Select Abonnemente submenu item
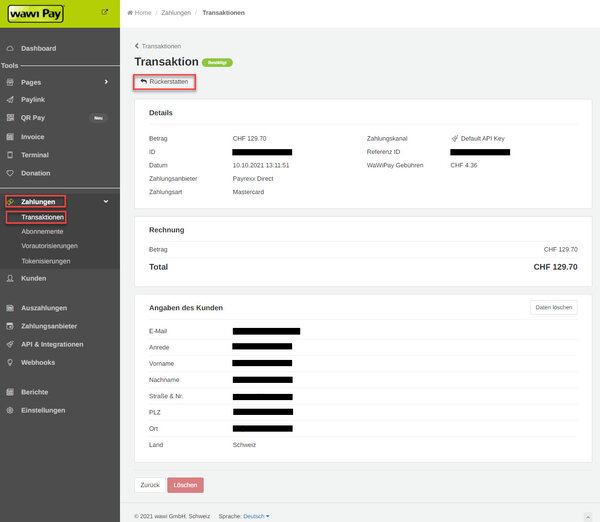Screen dimensions: 600x522 (x=42, y=232)
